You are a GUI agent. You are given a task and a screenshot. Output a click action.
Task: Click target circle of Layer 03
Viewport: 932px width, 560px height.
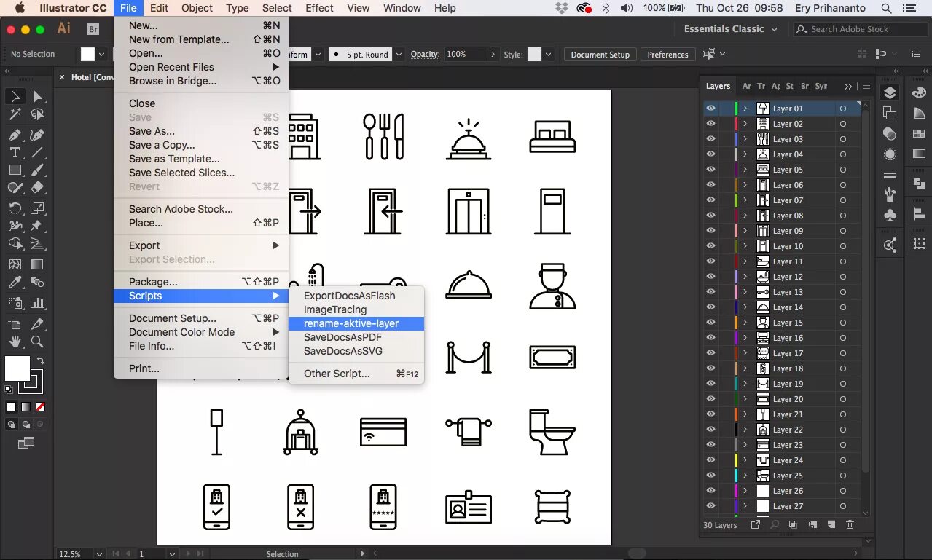(843, 139)
